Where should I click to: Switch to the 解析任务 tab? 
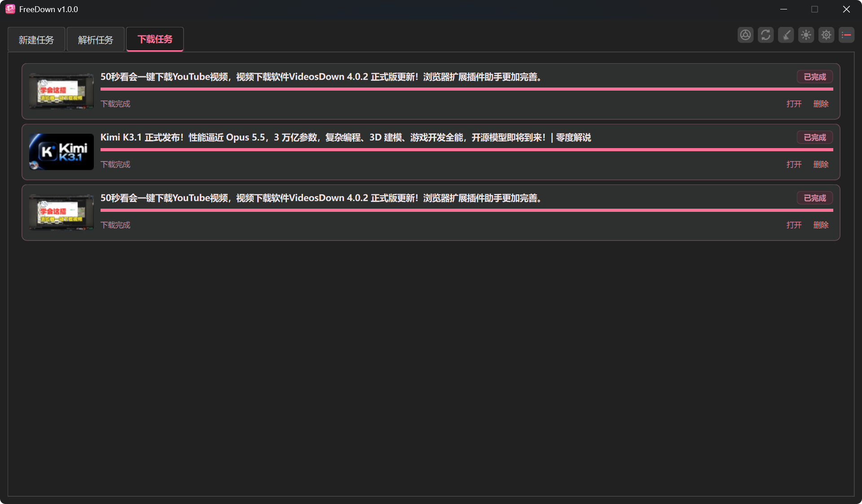(x=96, y=39)
